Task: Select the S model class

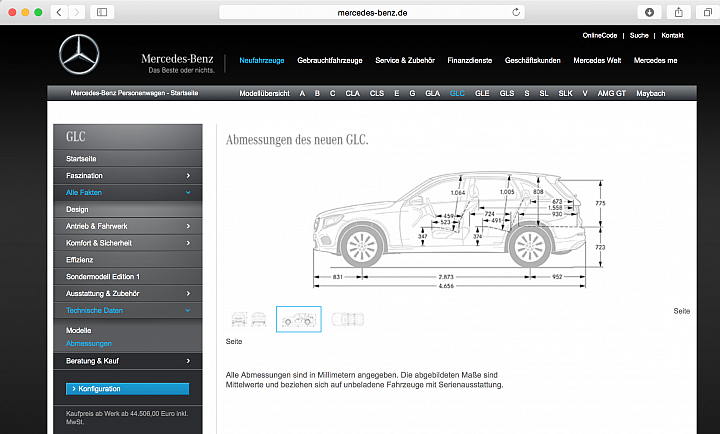Action: pos(527,93)
